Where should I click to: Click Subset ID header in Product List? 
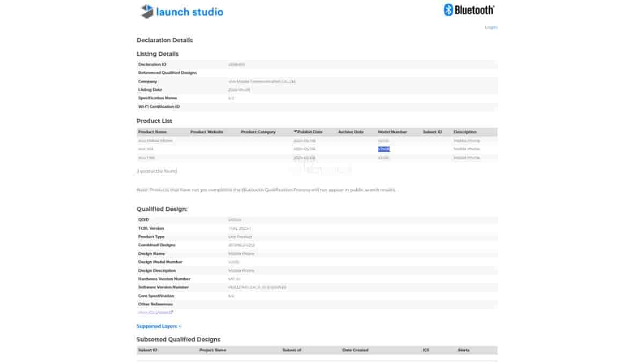pyautogui.click(x=432, y=132)
